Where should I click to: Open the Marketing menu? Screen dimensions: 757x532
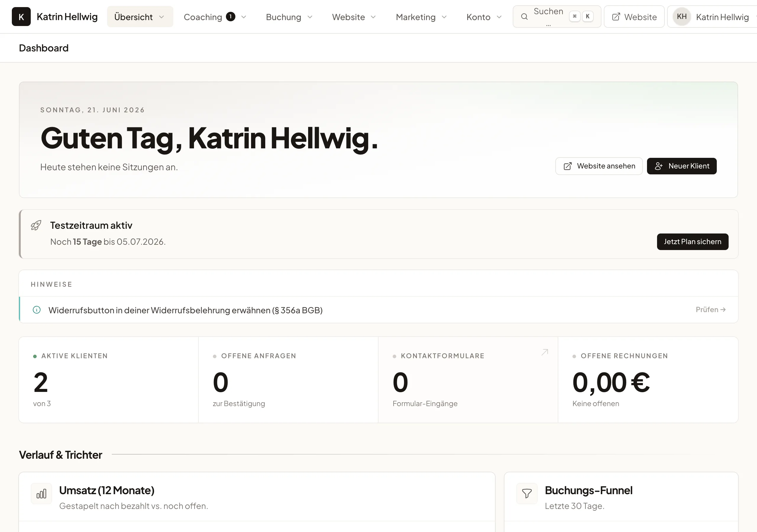click(x=421, y=17)
